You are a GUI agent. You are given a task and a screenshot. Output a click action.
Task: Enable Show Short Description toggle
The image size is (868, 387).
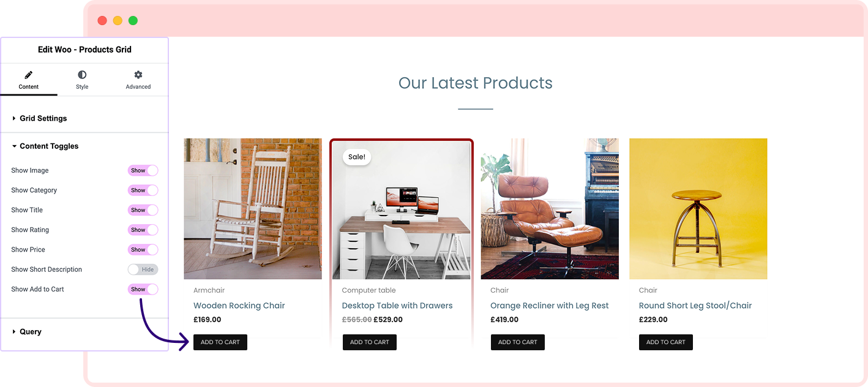coord(143,269)
